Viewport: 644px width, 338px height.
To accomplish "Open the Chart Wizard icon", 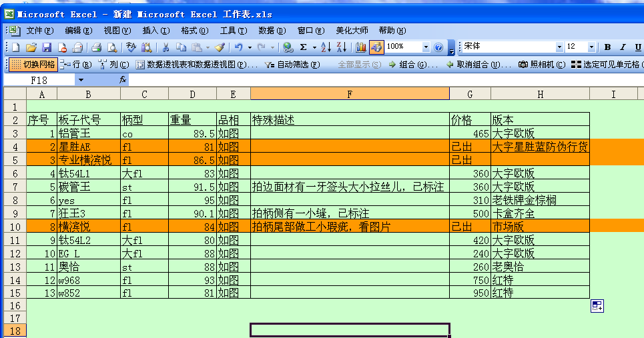I will (361, 47).
